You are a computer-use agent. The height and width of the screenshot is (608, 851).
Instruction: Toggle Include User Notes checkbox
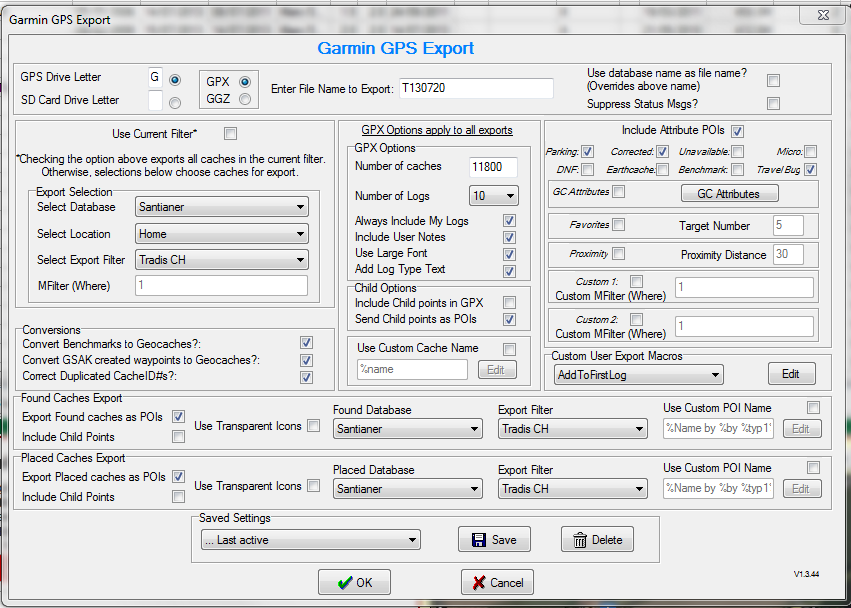point(509,237)
